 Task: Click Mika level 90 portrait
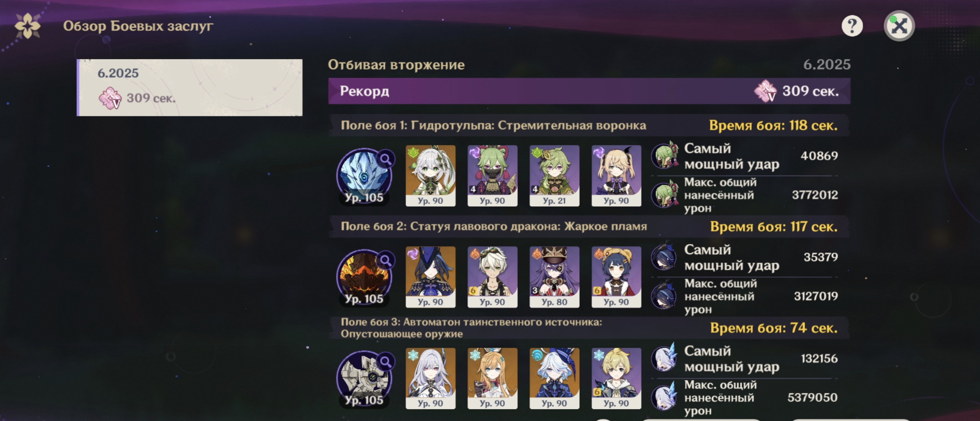616,378
